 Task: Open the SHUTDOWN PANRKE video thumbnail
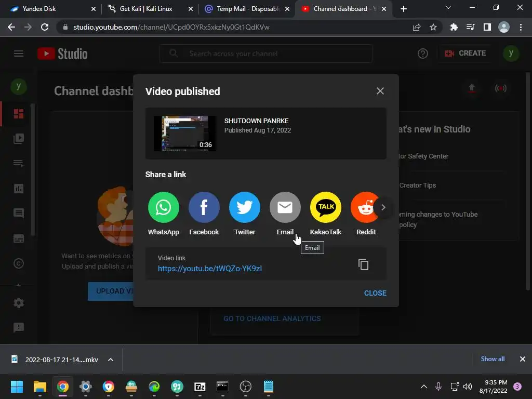[x=185, y=134]
